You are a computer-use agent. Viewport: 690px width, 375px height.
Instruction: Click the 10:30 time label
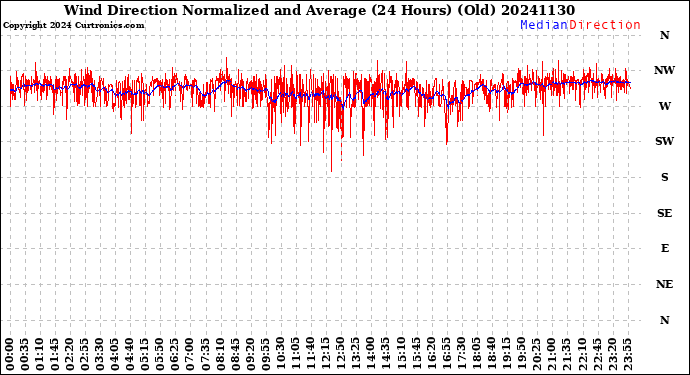point(280,354)
